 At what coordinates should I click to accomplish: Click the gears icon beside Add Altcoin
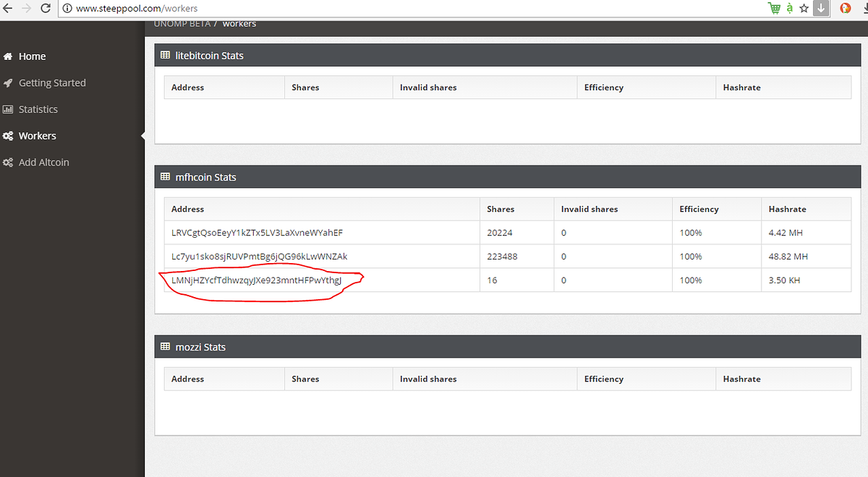tap(8, 163)
